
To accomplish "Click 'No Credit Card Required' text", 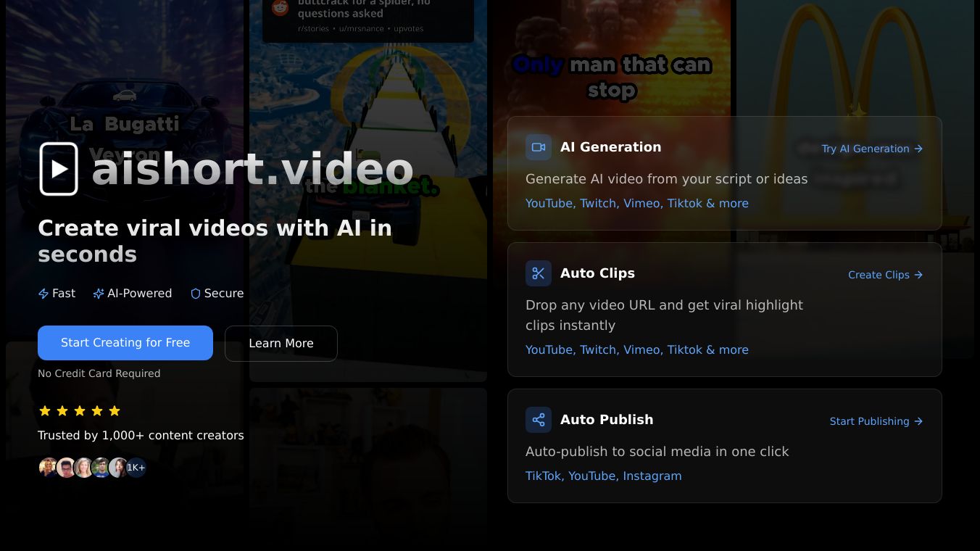I will (99, 373).
